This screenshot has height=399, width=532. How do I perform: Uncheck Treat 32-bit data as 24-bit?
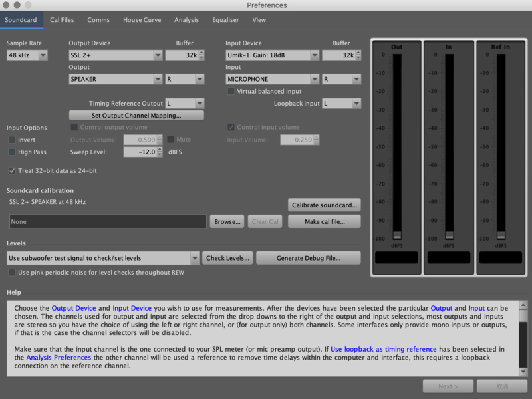[12, 171]
